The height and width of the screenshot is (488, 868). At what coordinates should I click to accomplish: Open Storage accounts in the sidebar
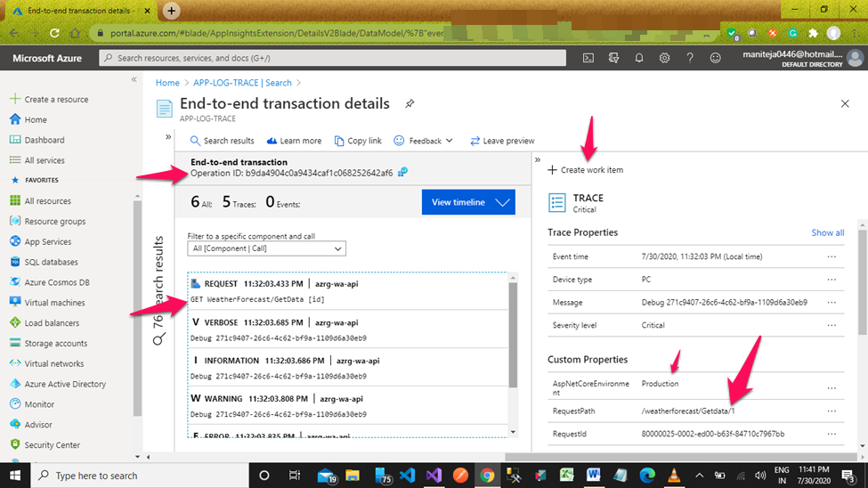[x=49, y=344]
